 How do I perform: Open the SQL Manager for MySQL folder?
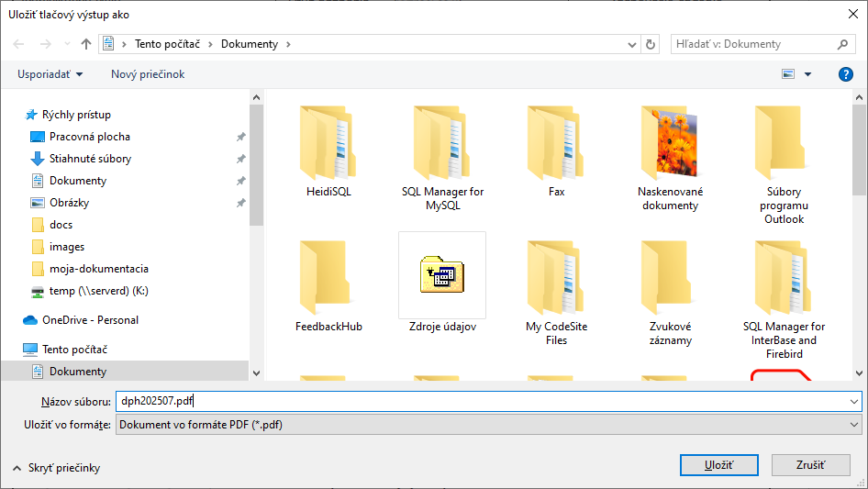point(442,156)
